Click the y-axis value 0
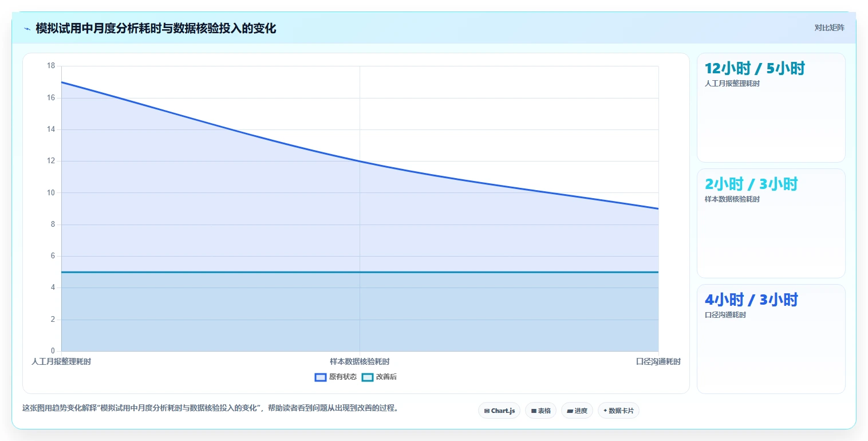The height and width of the screenshot is (441, 868). point(53,351)
